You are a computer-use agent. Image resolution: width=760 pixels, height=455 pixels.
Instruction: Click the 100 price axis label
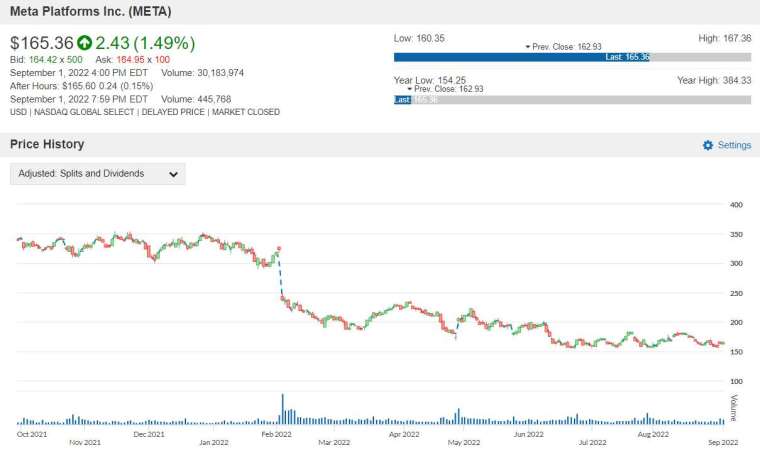click(736, 381)
